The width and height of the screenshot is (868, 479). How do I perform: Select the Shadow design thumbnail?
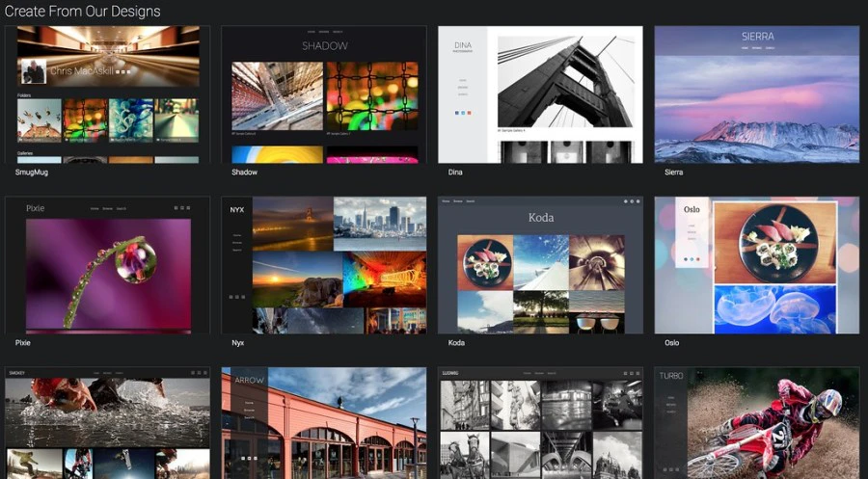[324, 94]
